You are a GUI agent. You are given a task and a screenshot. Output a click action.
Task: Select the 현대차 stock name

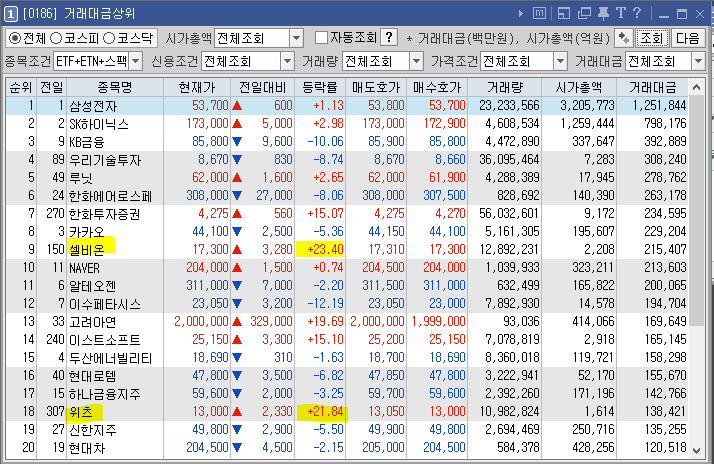click(87, 448)
